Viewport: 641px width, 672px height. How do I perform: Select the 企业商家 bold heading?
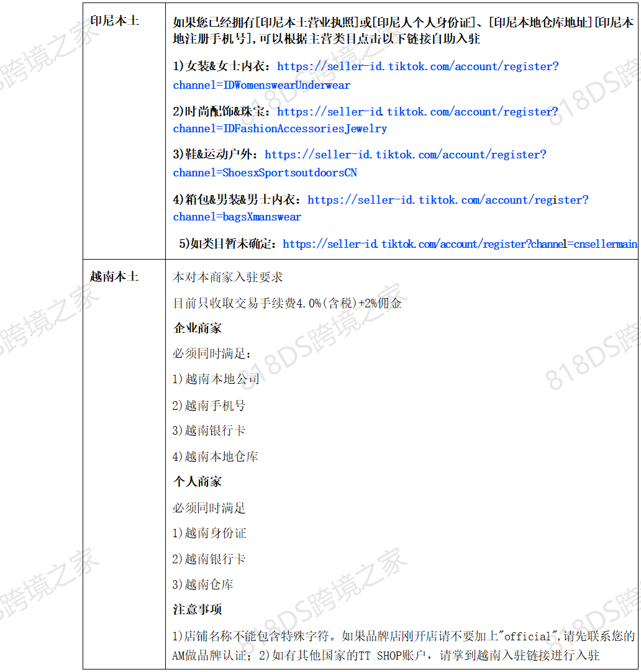[197, 328]
